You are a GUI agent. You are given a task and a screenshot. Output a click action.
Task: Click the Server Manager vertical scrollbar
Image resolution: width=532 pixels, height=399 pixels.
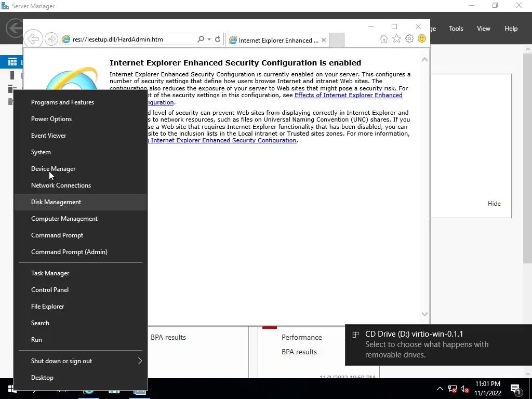click(x=528, y=157)
